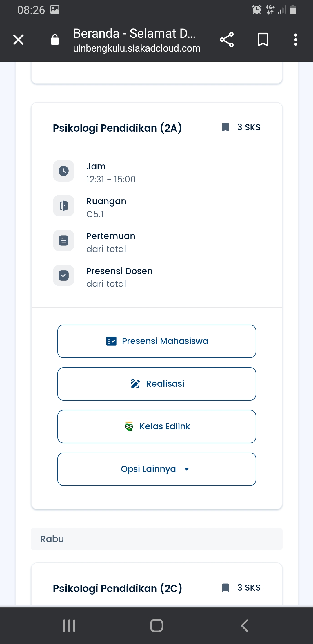This screenshot has width=313, height=644.
Task: Bookmark this page with the bookmark icon
Action: [x=263, y=40]
